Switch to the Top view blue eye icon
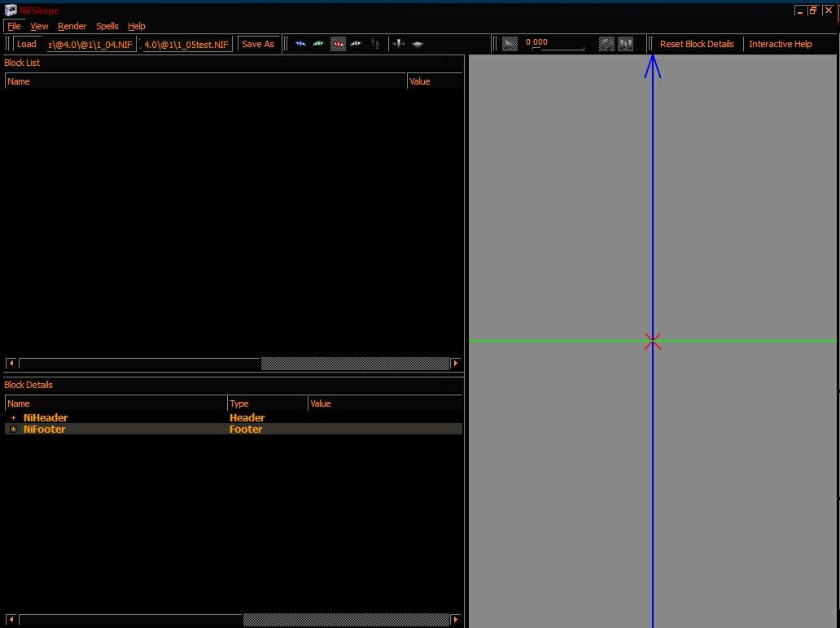The width and height of the screenshot is (840, 628). point(300,44)
